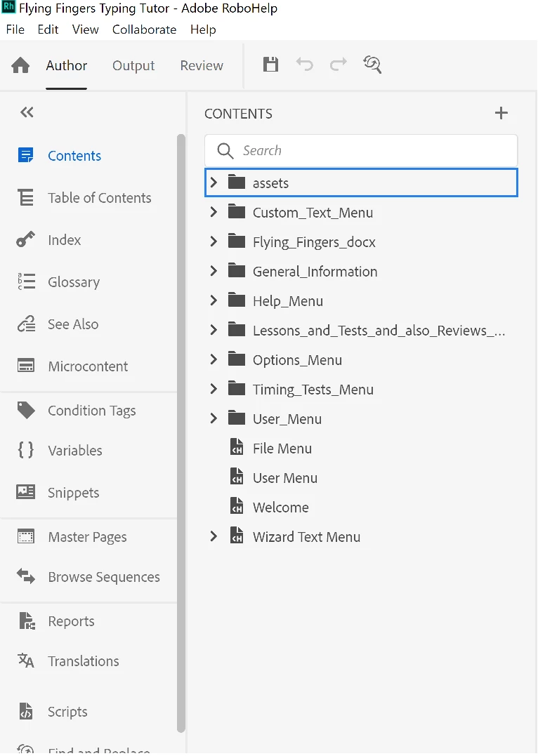
Task: Open the Translations panel label
Action: click(84, 661)
